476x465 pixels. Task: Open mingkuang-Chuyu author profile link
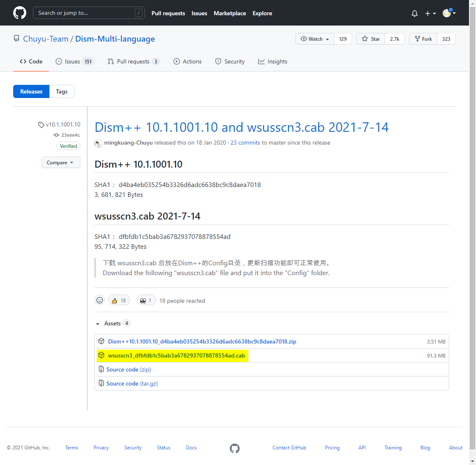coord(128,143)
